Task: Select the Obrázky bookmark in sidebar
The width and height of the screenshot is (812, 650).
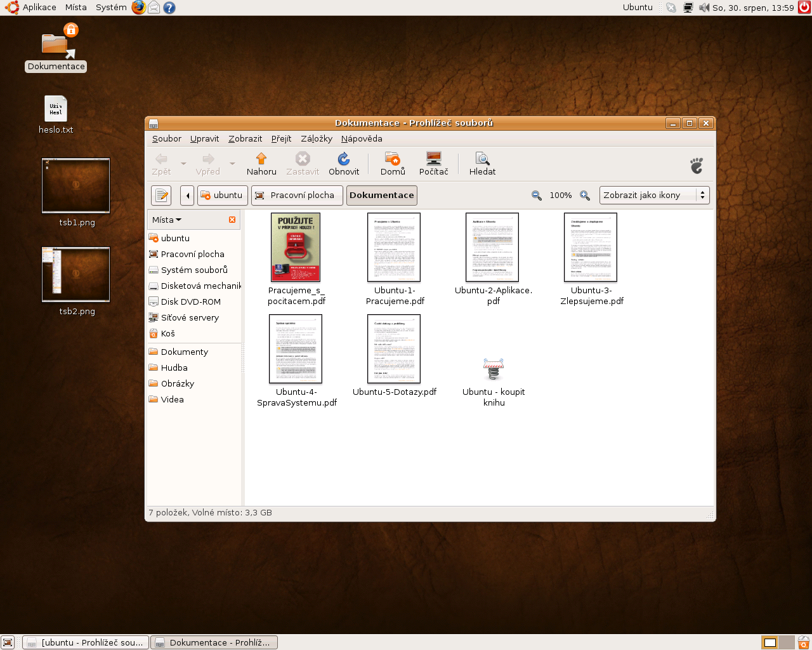Action: [x=194, y=383]
